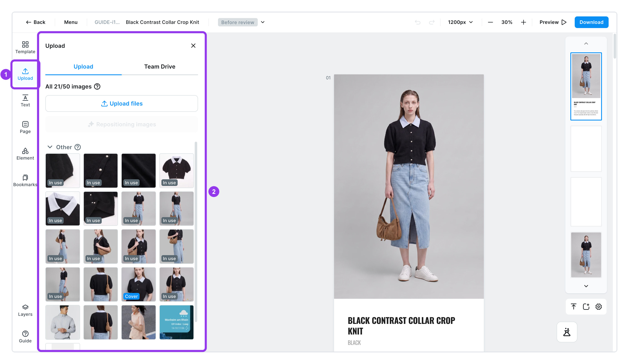Click the move-to-top arrow icon
629x364 pixels.
[x=574, y=306]
